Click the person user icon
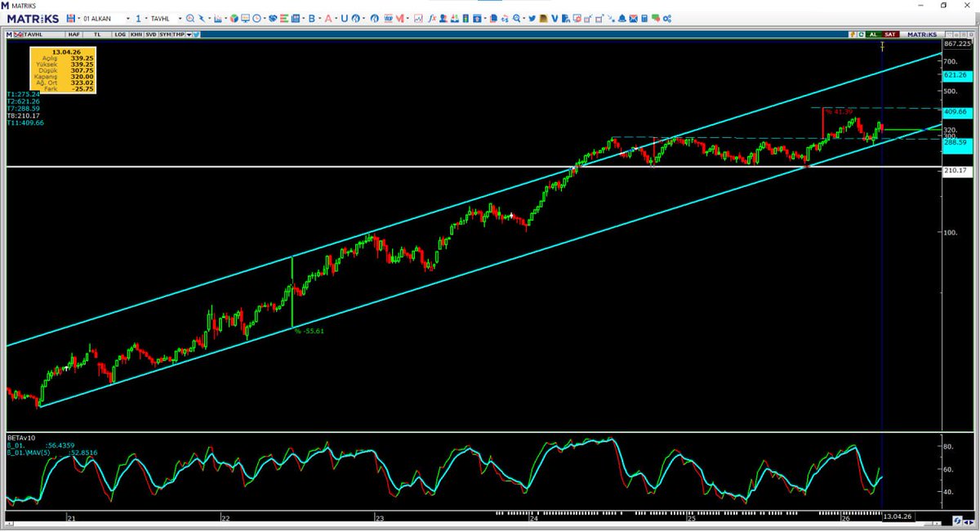This screenshot has width=980, height=531. click(443, 18)
